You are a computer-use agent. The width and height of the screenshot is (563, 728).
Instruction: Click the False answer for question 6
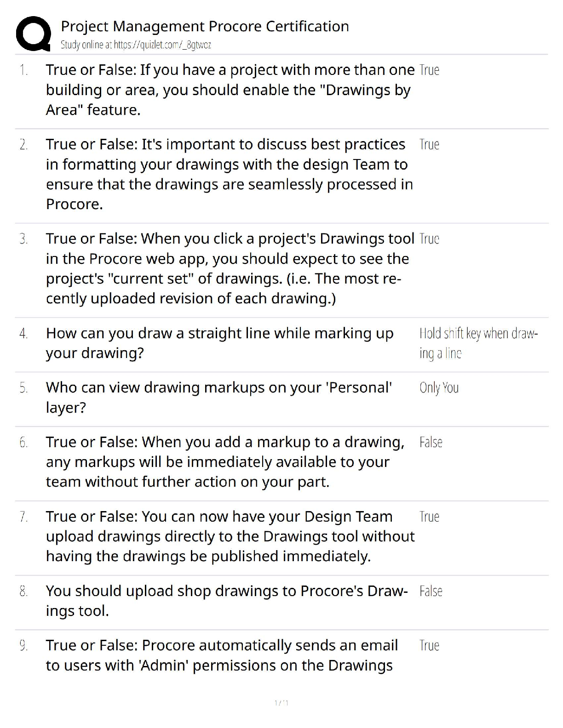pyautogui.click(x=431, y=443)
